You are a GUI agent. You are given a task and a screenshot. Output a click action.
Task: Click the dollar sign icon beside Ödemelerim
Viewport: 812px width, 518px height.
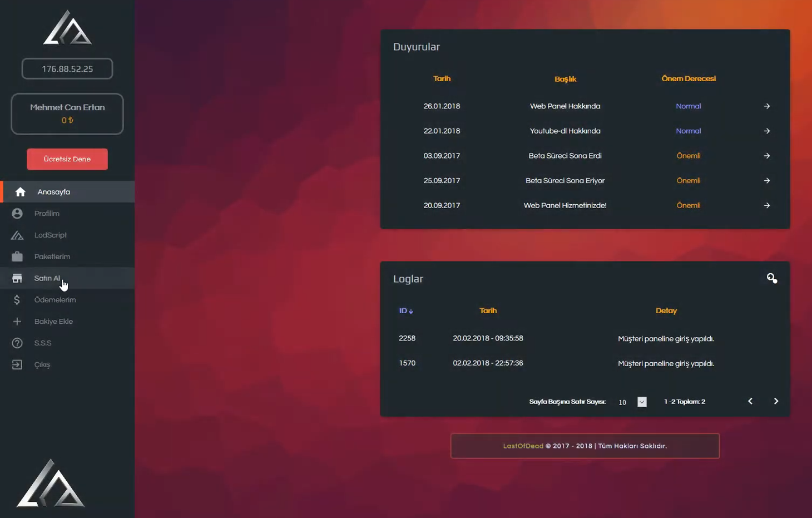tap(17, 300)
